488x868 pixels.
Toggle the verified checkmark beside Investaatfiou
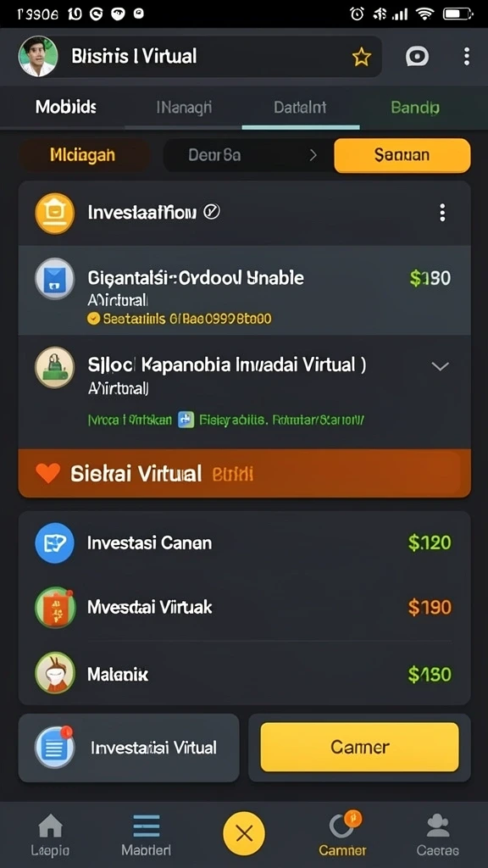[x=212, y=211]
